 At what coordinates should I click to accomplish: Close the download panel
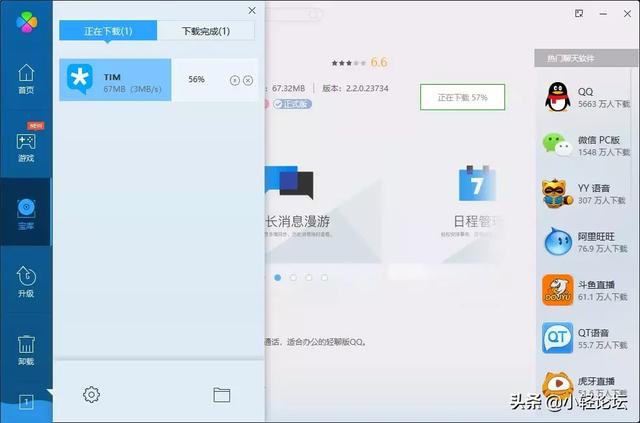tap(252, 11)
